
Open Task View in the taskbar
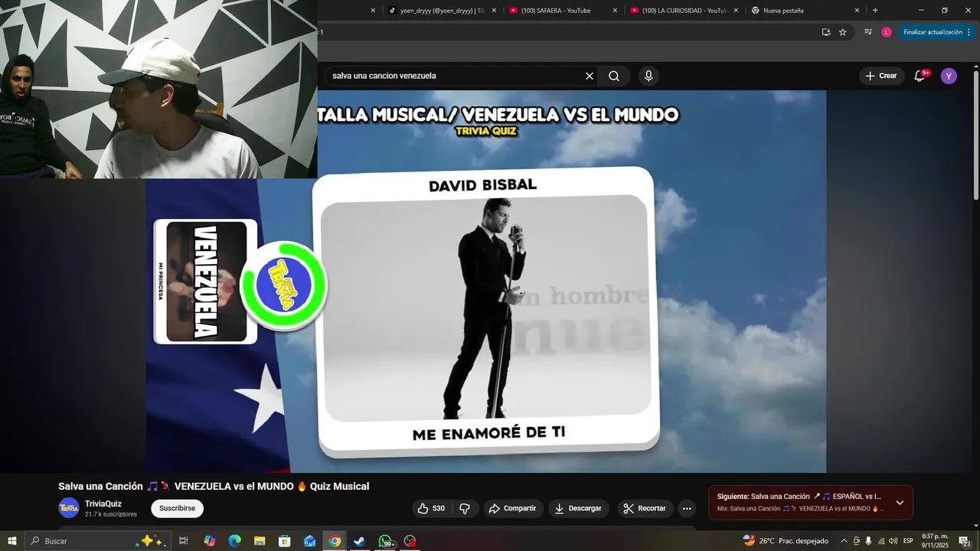click(x=184, y=541)
